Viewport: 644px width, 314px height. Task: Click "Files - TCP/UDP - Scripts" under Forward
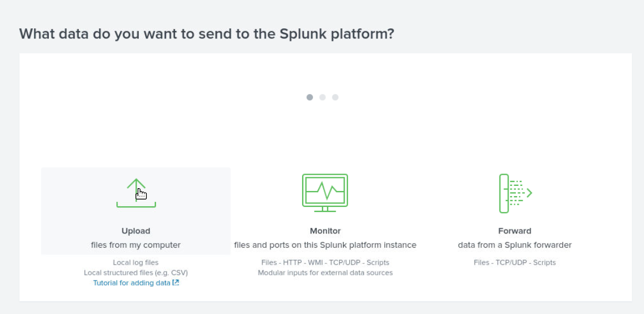click(515, 262)
